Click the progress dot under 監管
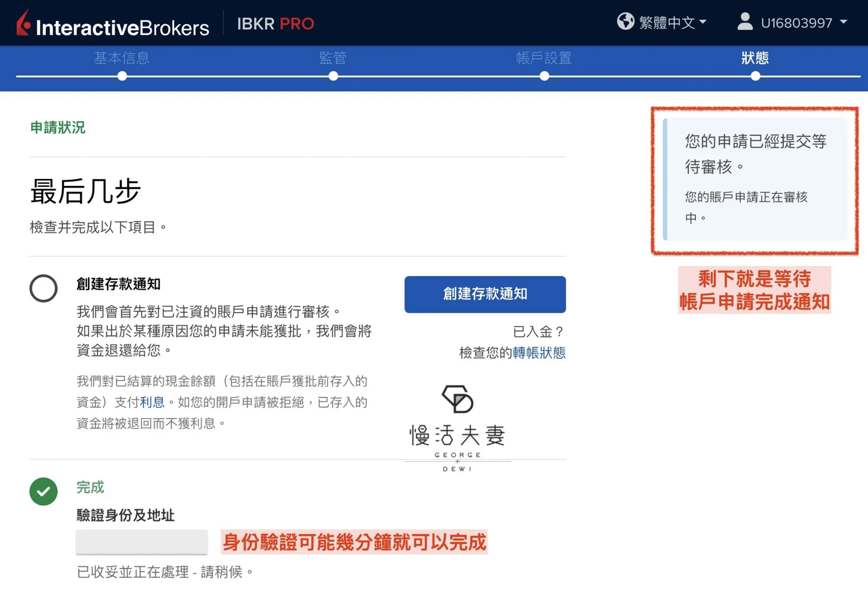This screenshot has width=868, height=596. pyautogui.click(x=333, y=76)
